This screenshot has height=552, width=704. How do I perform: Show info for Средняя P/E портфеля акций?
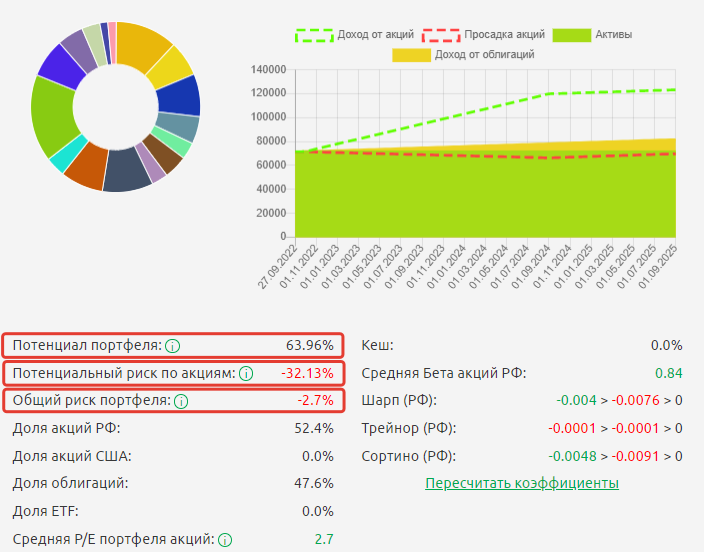coord(225,540)
